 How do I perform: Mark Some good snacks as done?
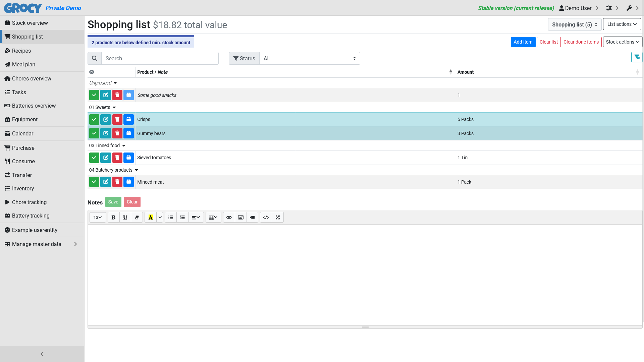[x=94, y=95]
